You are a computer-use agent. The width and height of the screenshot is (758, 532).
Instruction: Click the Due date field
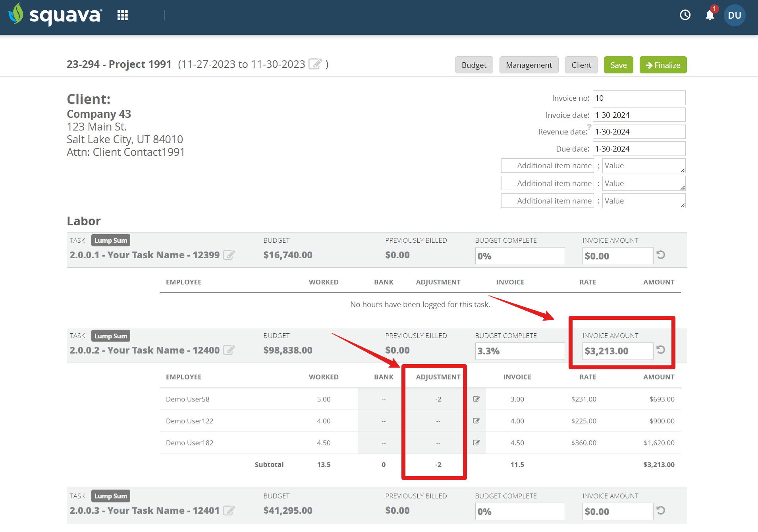(x=639, y=149)
